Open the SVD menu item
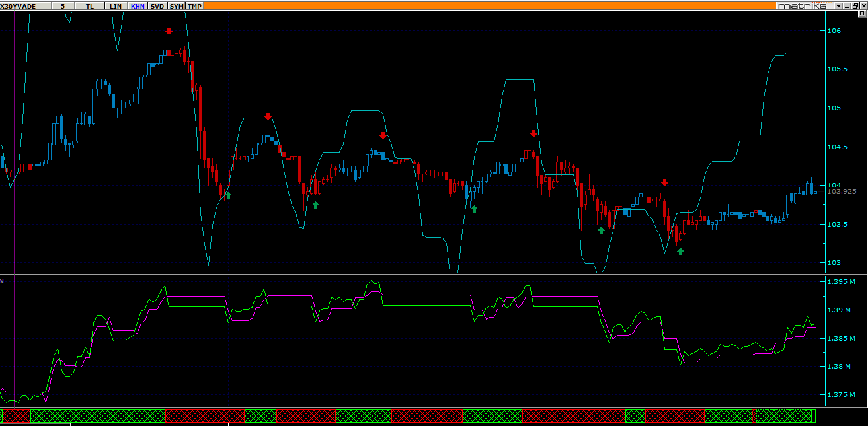 point(157,5)
